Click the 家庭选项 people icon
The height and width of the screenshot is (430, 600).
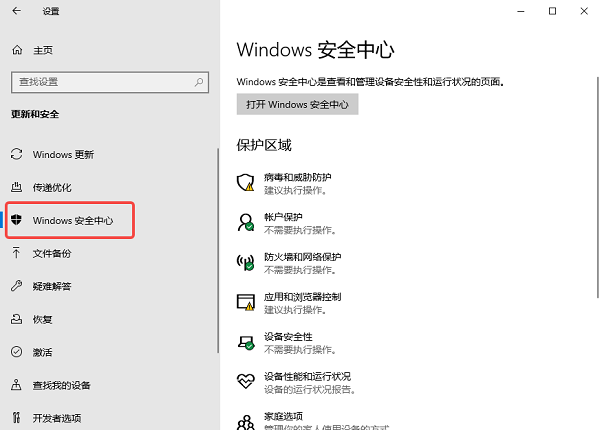coord(245,422)
